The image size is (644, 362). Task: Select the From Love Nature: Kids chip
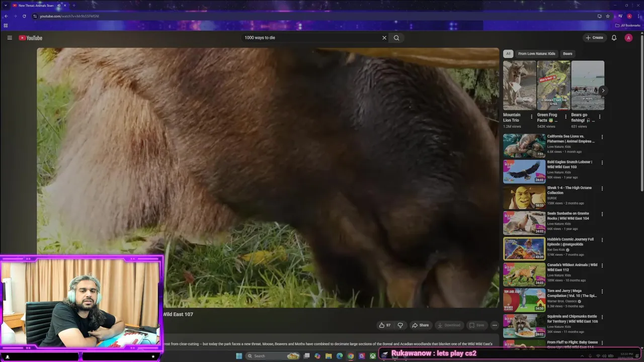(x=537, y=53)
